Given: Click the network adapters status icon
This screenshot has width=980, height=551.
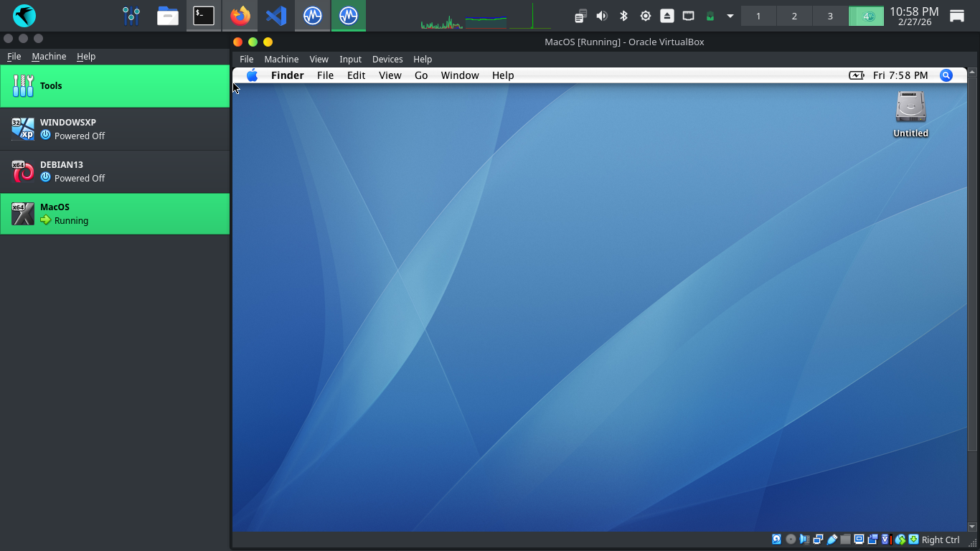Looking at the screenshot, I should pos(818,540).
